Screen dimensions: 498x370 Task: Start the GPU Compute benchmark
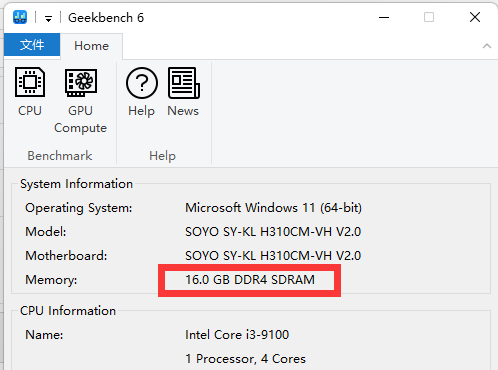pos(80,100)
